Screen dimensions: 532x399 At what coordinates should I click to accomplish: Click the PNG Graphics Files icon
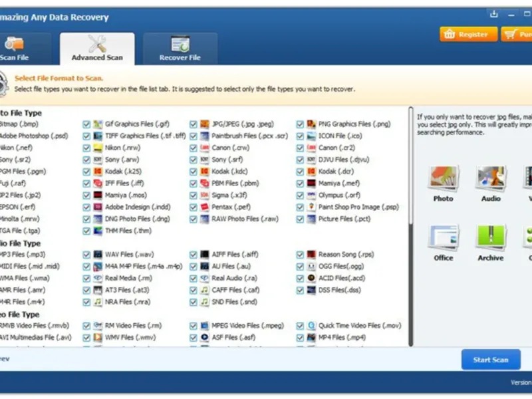tap(311, 124)
